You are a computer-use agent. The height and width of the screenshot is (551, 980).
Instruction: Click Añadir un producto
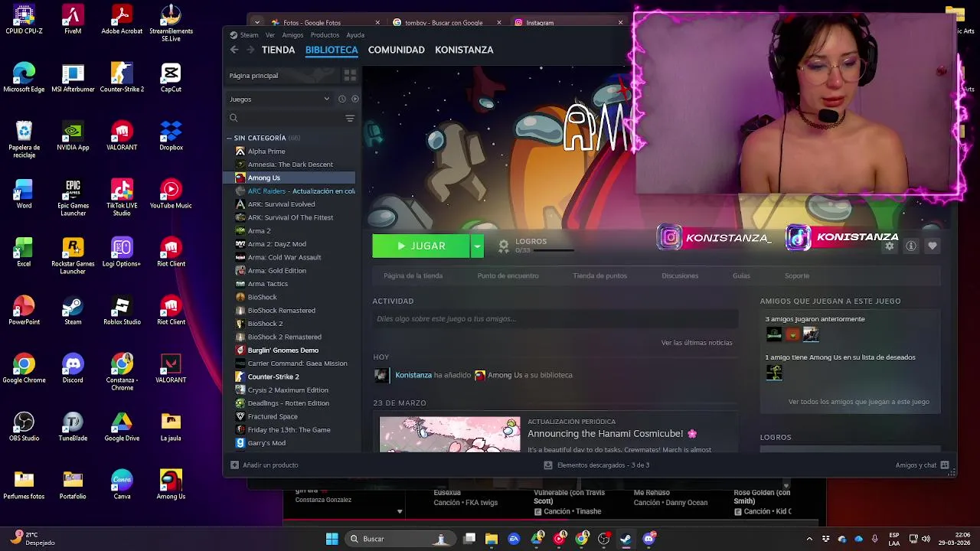coord(265,465)
